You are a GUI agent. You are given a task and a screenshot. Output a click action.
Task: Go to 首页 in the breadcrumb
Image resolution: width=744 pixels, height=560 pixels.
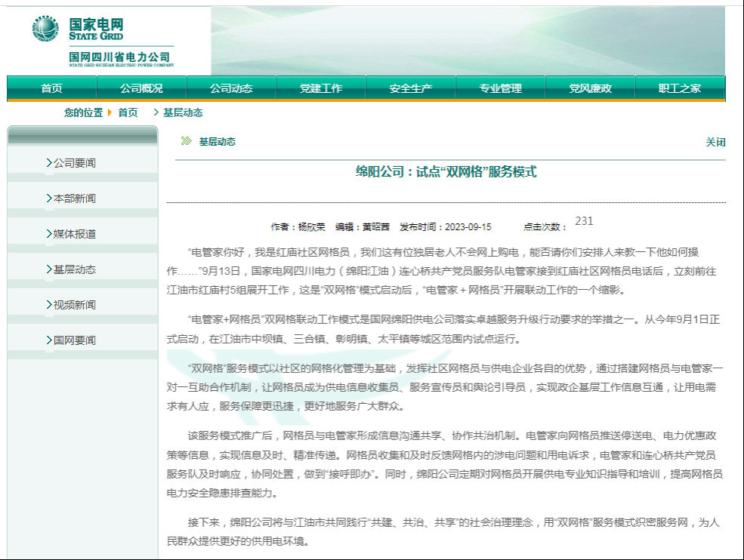tap(128, 112)
